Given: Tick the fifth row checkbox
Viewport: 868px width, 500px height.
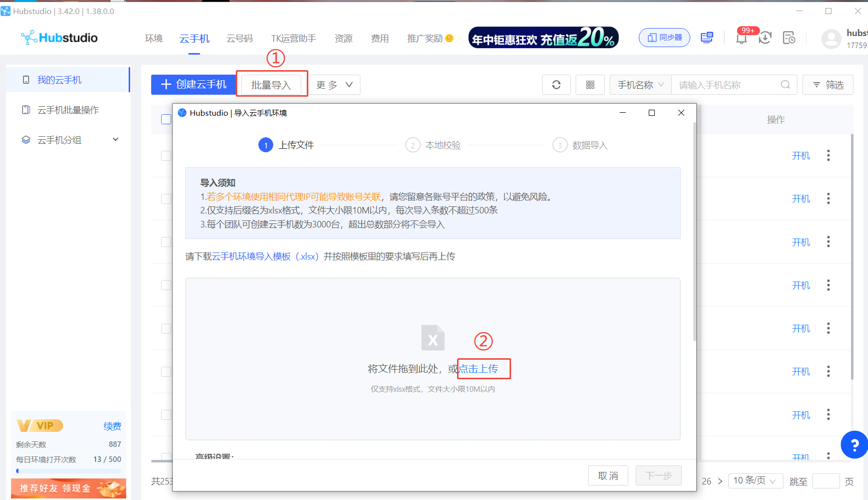Looking at the screenshot, I should point(166,329).
